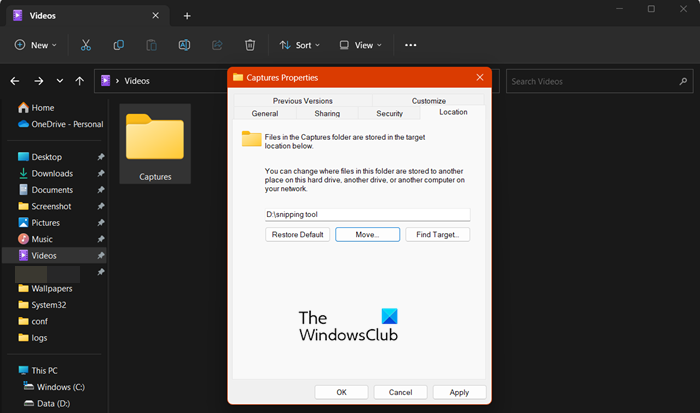Open the View dropdown
Viewport: 700px width, 413px height.
361,45
